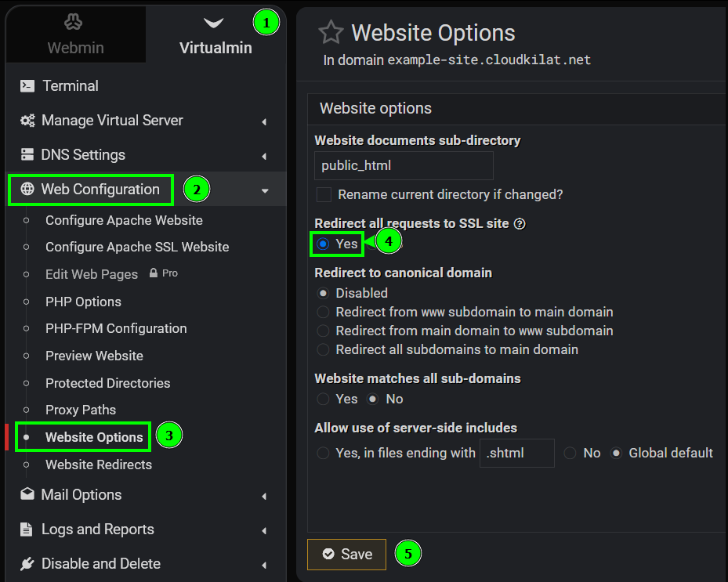
Task: Favorite Website Options with star icon
Action: tap(331, 32)
